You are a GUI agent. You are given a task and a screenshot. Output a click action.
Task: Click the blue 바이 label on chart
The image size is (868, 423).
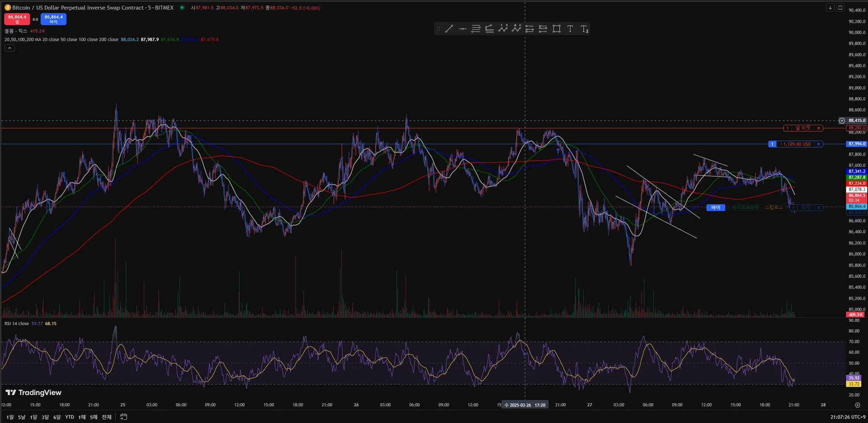716,207
